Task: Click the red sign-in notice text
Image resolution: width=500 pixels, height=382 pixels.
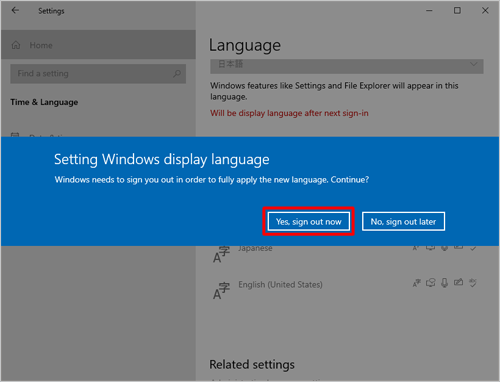Action: 289,113
